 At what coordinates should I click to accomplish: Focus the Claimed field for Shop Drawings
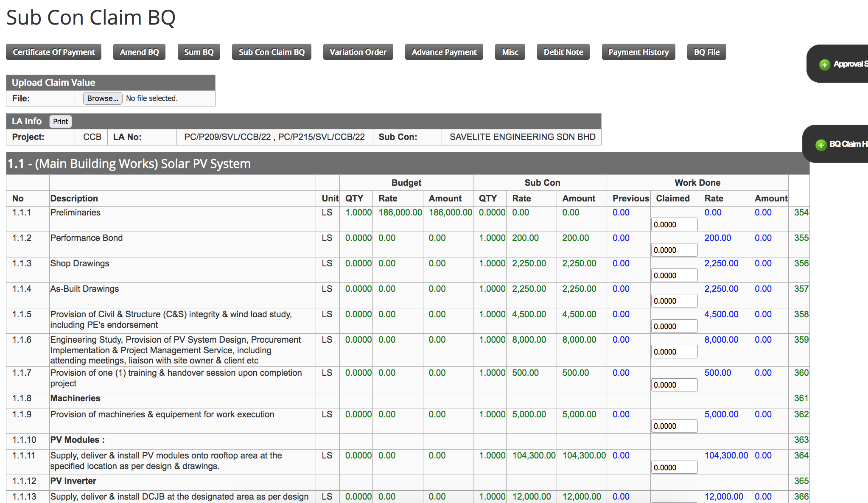click(x=674, y=276)
